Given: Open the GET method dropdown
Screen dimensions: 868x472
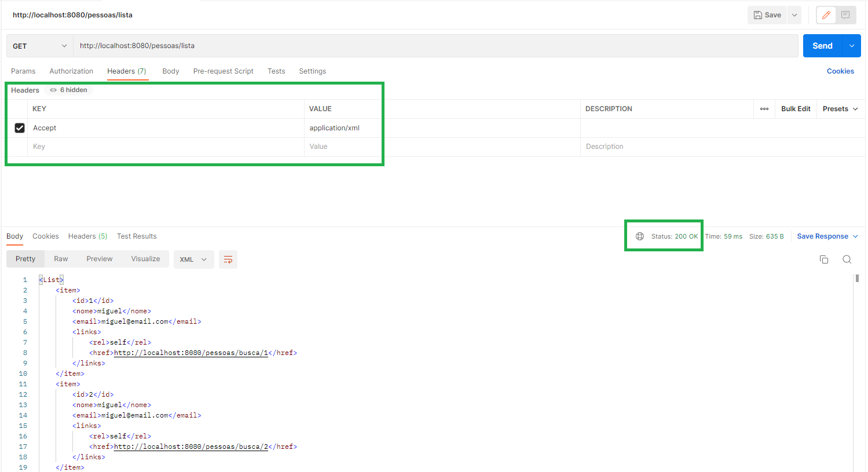Looking at the screenshot, I should [39, 45].
